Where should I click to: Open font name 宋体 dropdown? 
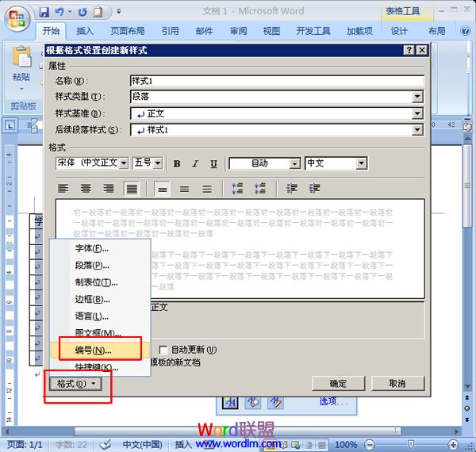pos(124,163)
